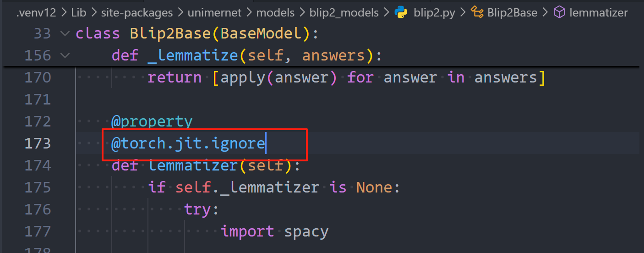Select Blip2Base in the breadcrumb
This screenshot has height=253, width=644.
click(x=512, y=12)
